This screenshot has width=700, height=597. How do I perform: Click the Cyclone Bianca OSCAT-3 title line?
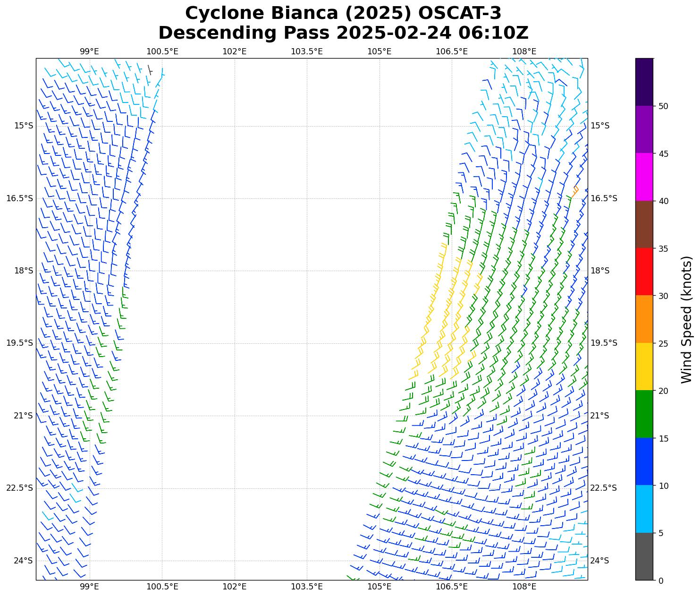[x=343, y=13]
